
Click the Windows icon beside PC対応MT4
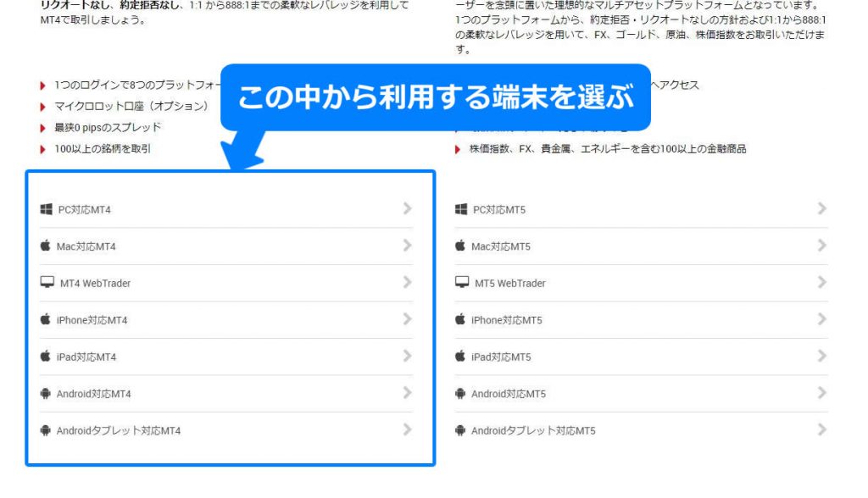[47, 209]
